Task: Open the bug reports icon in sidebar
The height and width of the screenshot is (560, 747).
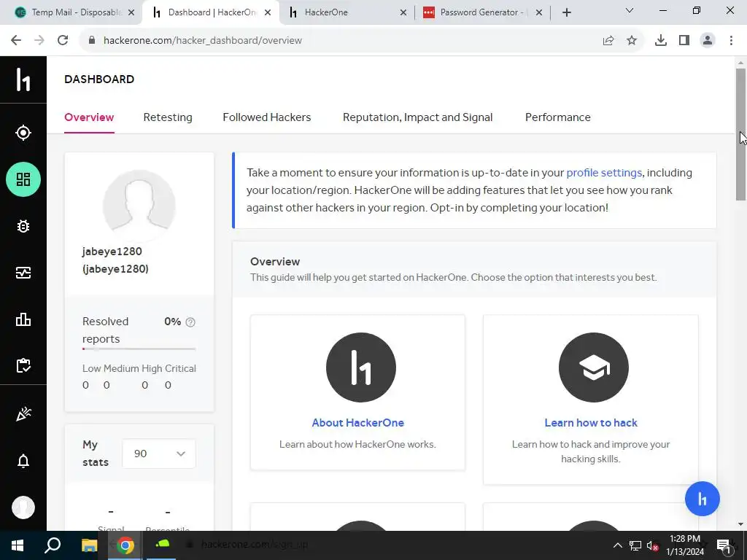Action: tap(23, 226)
